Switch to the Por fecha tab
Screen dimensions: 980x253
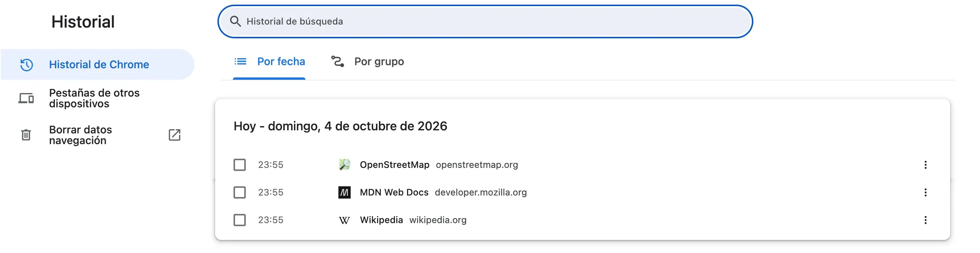pyautogui.click(x=269, y=62)
